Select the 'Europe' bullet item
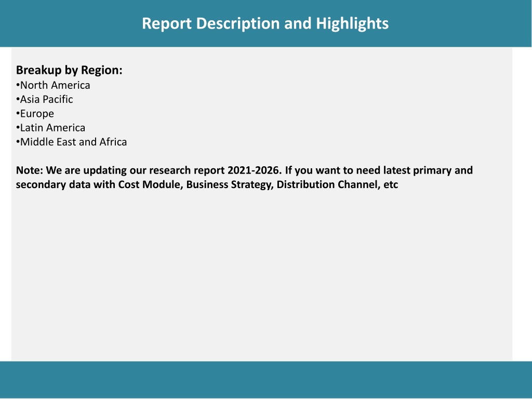The height and width of the screenshot is (399, 532). click(x=35, y=114)
